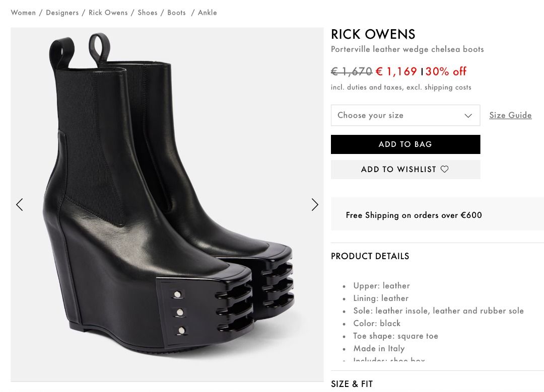Expand the Size & Fit section

[x=352, y=384]
